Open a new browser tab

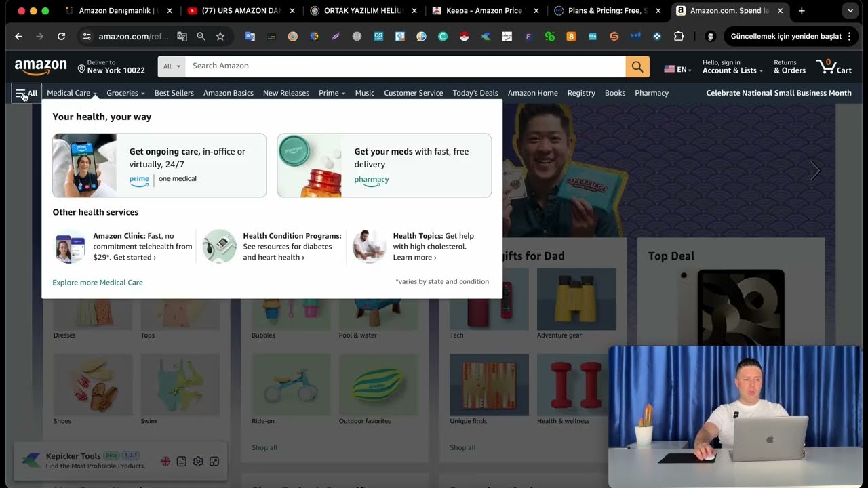click(x=802, y=11)
